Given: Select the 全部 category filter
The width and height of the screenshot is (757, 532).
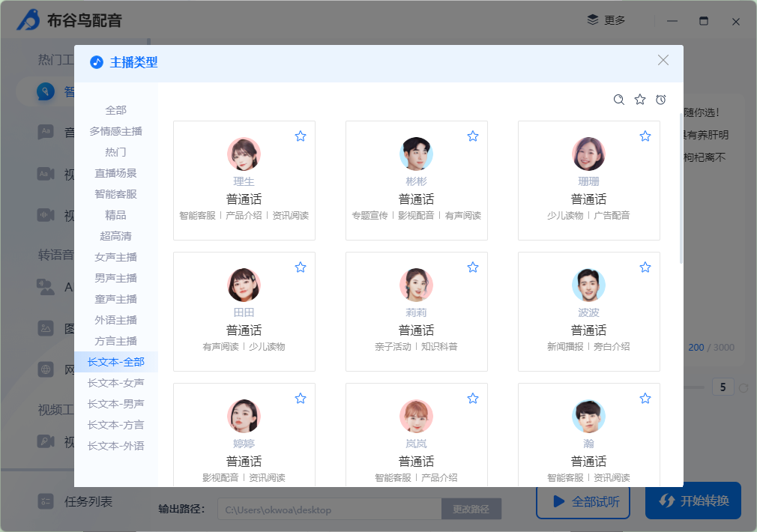Looking at the screenshot, I should 115,109.
